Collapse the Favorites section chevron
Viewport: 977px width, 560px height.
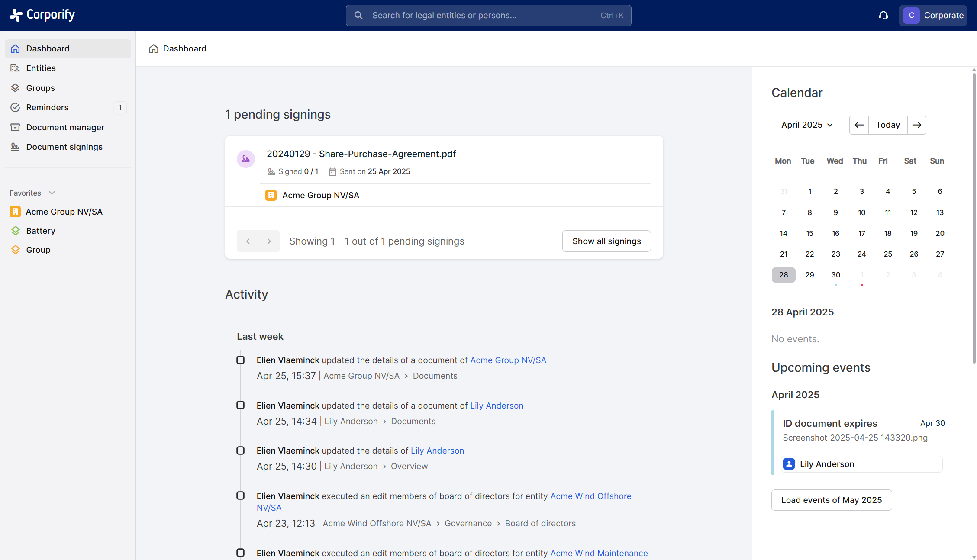[52, 193]
